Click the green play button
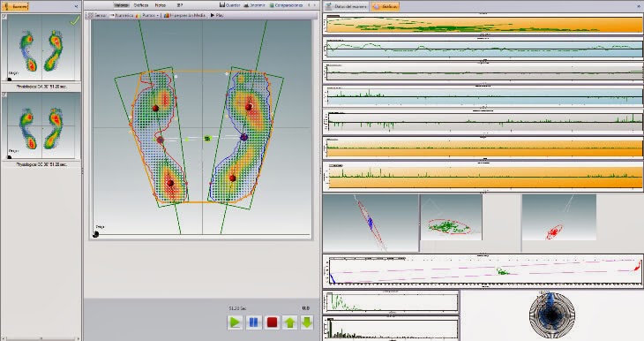This screenshot has height=341, width=644. [236, 322]
